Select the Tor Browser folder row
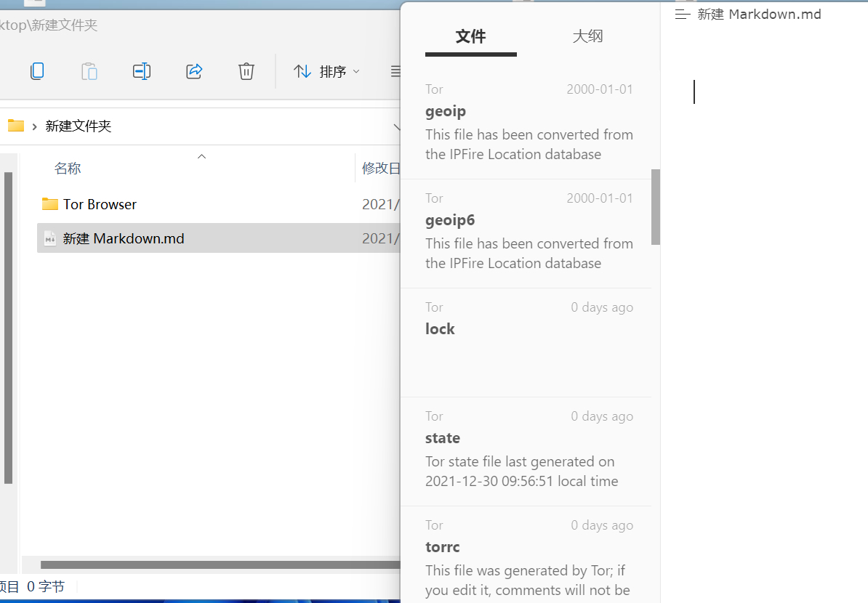 (x=219, y=204)
